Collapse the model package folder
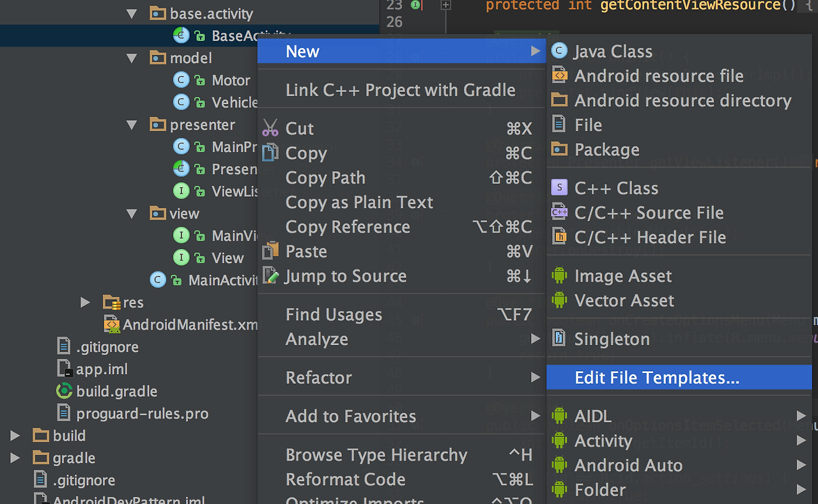818x504 pixels. (x=132, y=58)
